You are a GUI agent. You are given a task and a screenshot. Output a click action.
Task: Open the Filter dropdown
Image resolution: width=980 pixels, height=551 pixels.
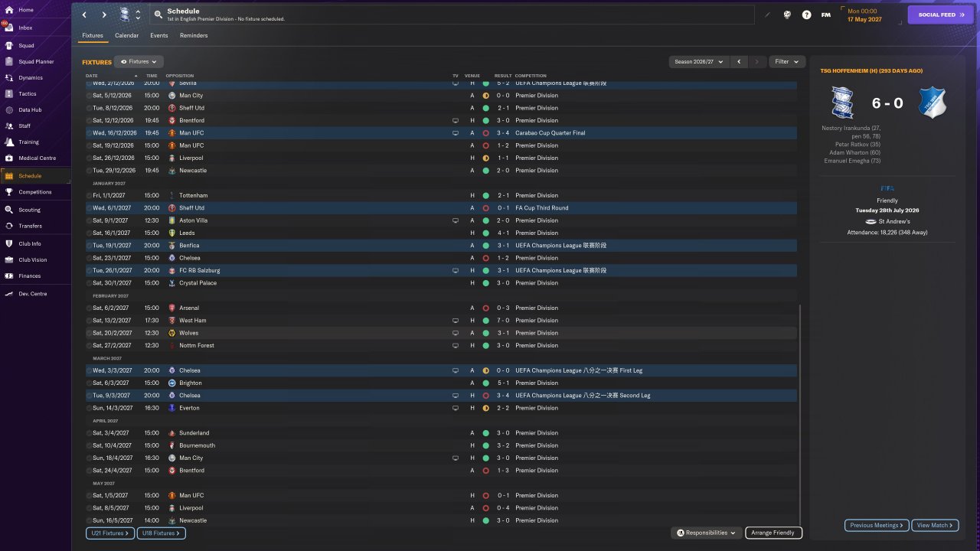pos(786,61)
